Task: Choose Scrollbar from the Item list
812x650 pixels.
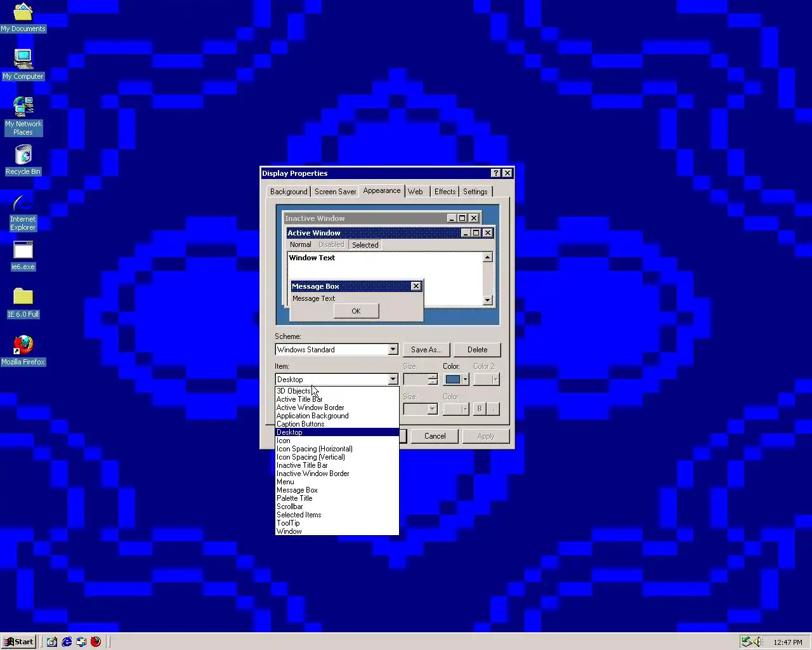Action: [337, 507]
